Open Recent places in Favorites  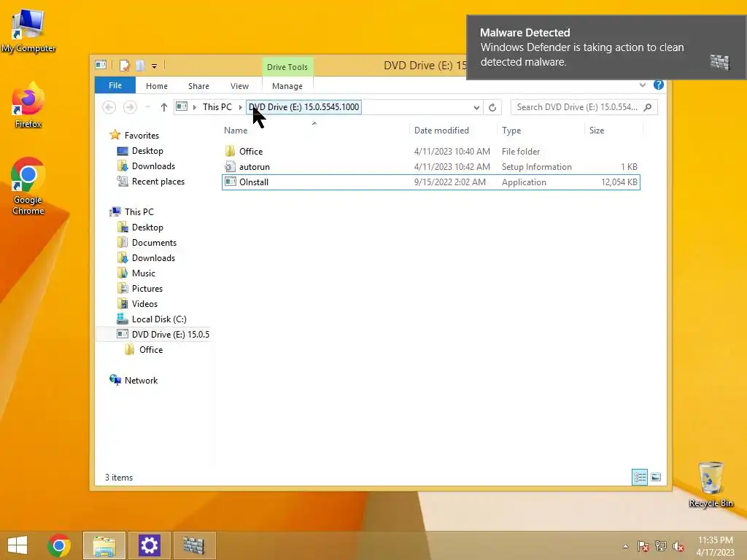(x=158, y=182)
